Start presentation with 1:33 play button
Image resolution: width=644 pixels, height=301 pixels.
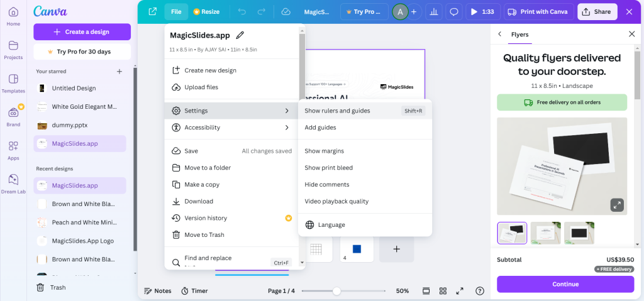click(482, 12)
